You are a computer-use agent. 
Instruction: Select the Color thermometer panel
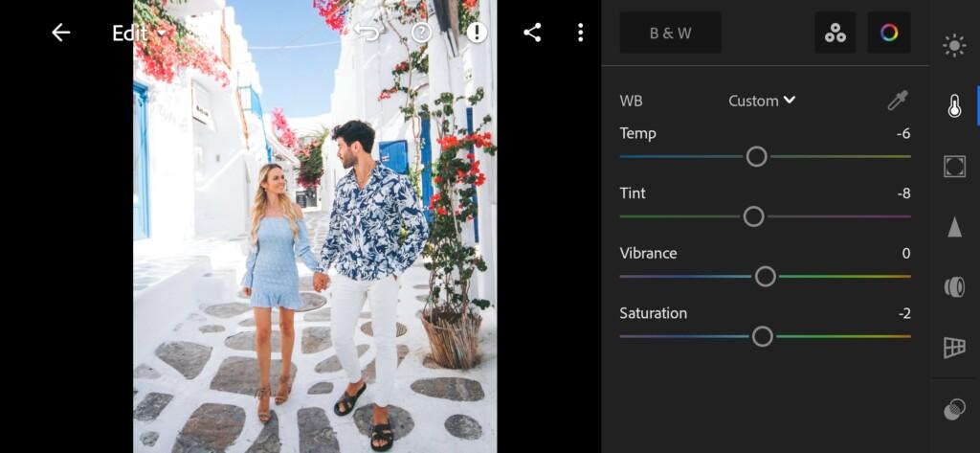pyautogui.click(x=954, y=106)
